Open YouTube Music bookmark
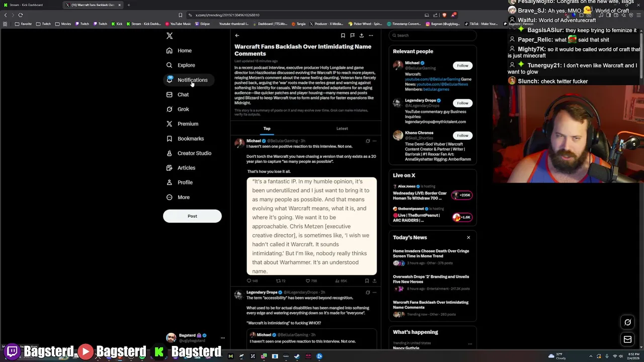This screenshot has height=362, width=644. (178, 24)
